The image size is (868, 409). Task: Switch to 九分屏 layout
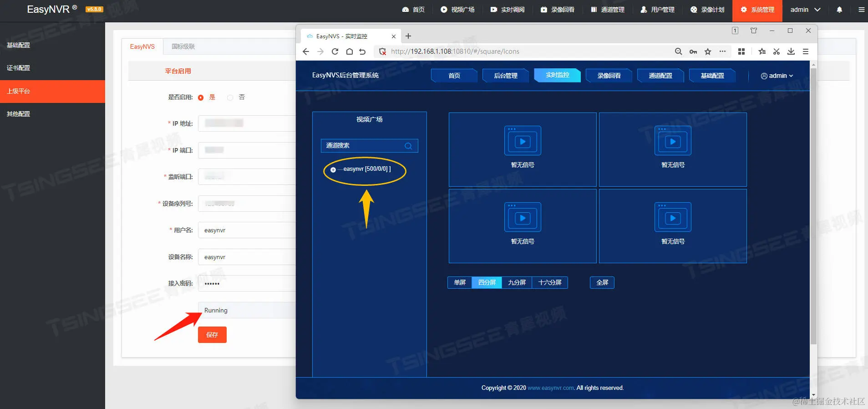click(x=517, y=282)
